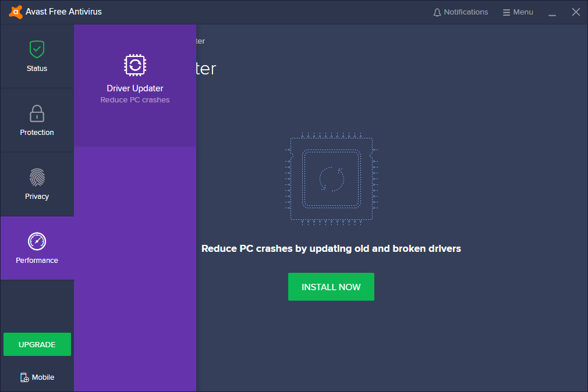The height and width of the screenshot is (392, 588).
Task: Click the green UPGRADE button
Action: [x=37, y=344]
